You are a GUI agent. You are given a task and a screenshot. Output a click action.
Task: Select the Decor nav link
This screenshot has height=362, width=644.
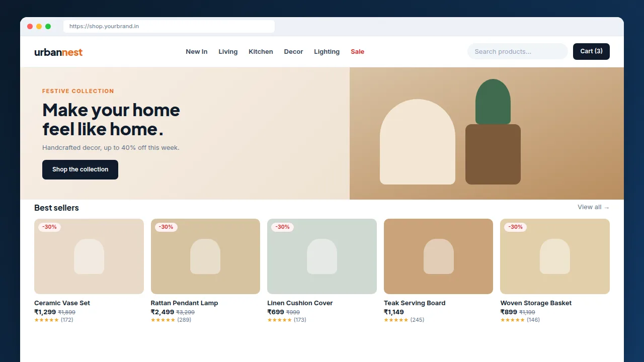click(293, 52)
